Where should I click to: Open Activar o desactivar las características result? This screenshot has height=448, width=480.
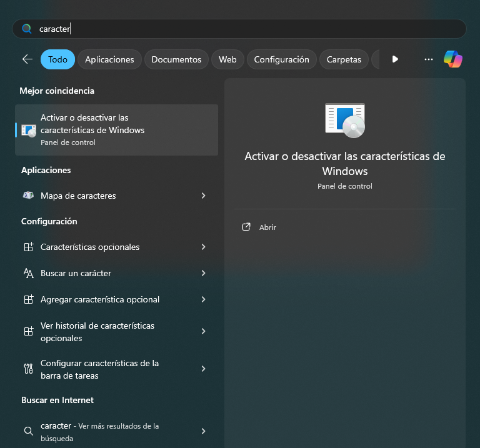[117, 130]
